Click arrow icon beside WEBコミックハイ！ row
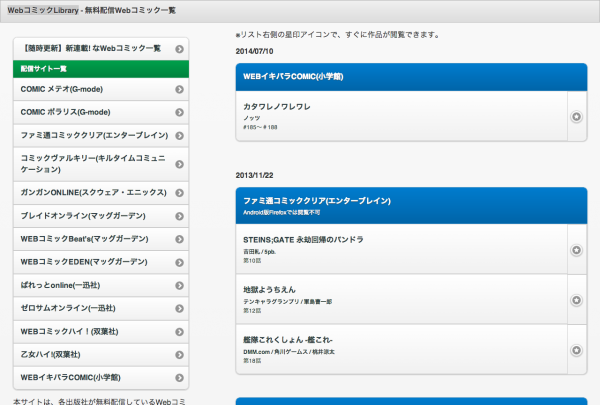Screen dimensions: 600x405 (x=179, y=332)
